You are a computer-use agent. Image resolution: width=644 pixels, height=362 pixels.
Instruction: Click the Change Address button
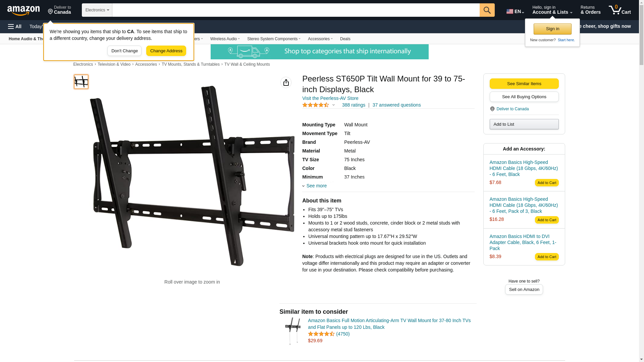166,51
